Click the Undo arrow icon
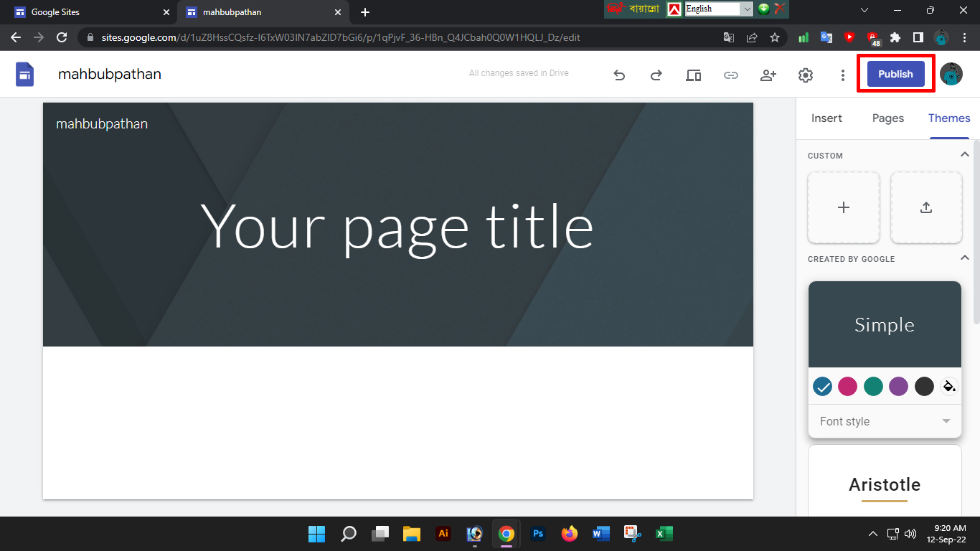 619,75
